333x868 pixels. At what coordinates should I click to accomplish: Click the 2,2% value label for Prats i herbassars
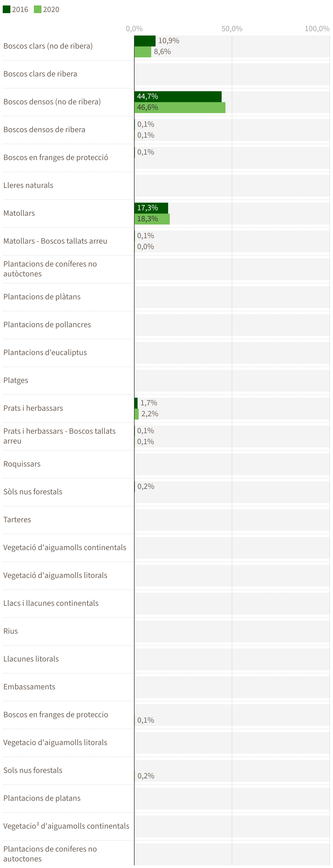150,414
